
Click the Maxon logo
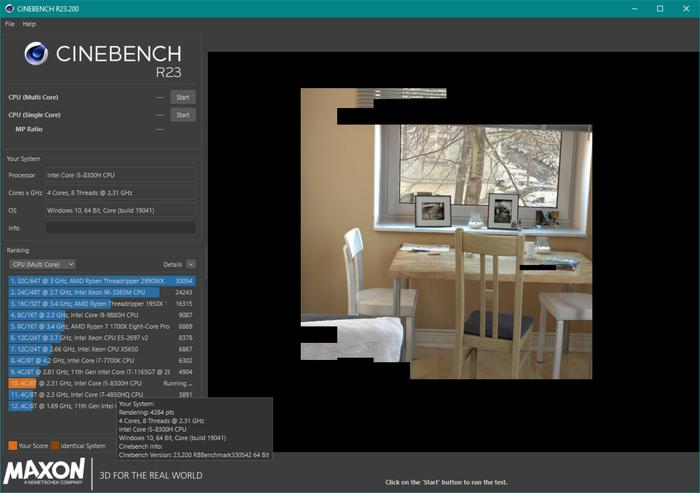click(x=44, y=471)
